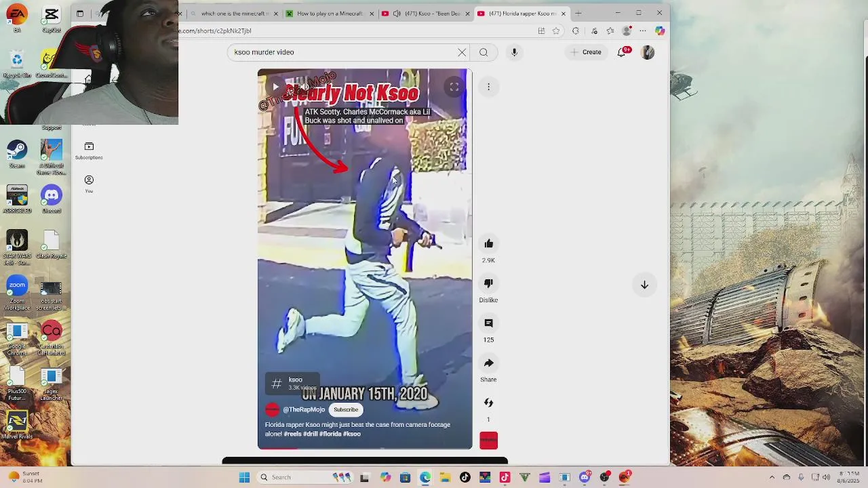Switch to the Ksoo 'Been Dead' tab
The height and width of the screenshot is (488, 868).
pos(426,14)
